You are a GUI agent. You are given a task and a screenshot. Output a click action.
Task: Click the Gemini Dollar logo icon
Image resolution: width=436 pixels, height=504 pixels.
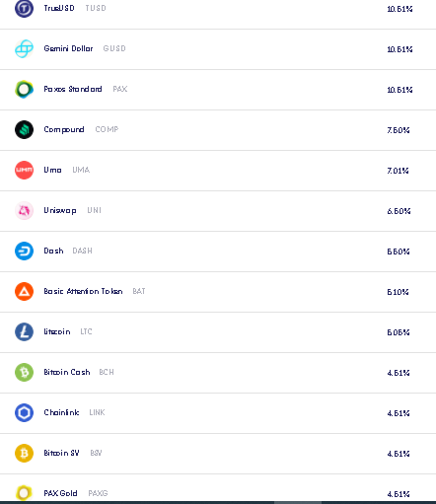coord(24,48)
